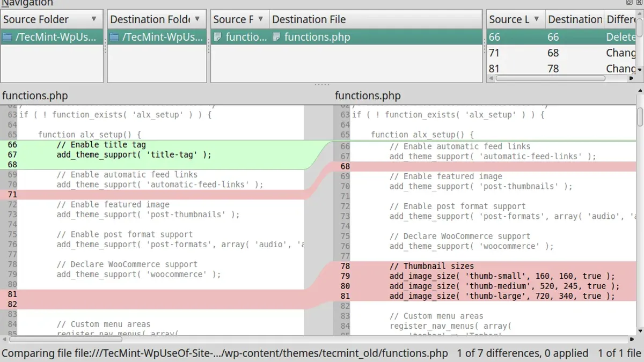Click the diff view vertical scrollbar thumb
Image resolution: width=644 pixels, height=362 pixels.
(640, 117)
